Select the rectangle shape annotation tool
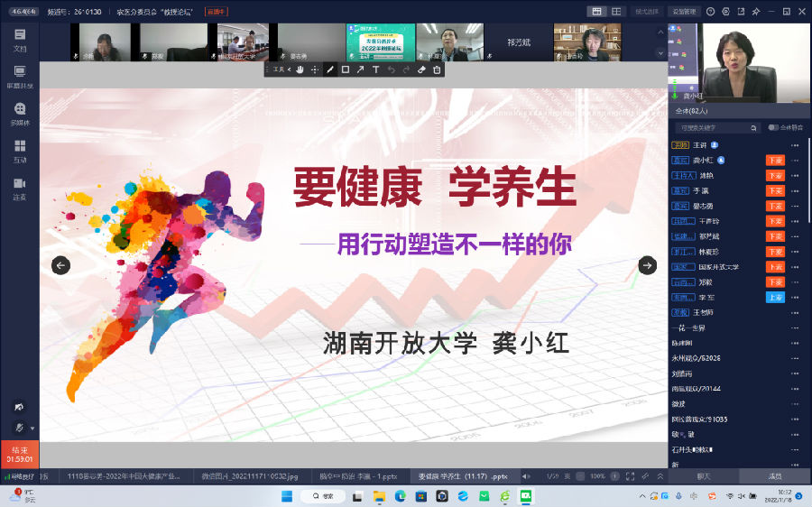The height and width of the screenshot is (507, 812). click(346, 69)
